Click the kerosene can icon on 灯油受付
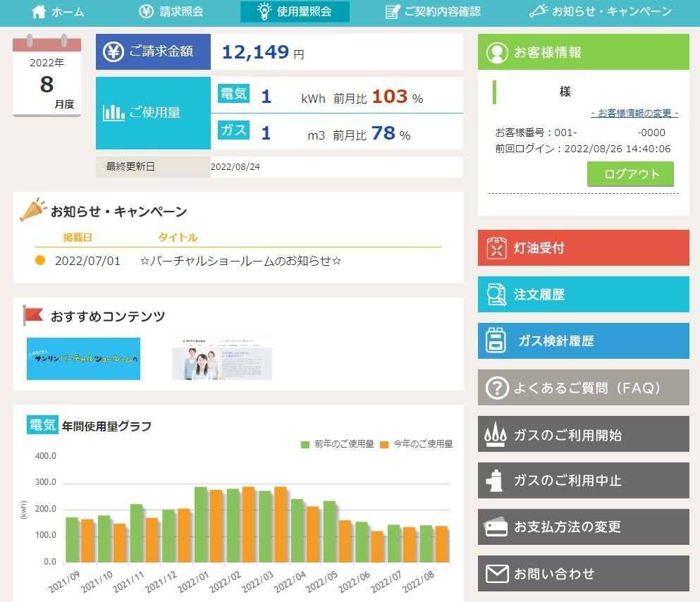This screenshot has height=602, width=700. tap(497, 248)
